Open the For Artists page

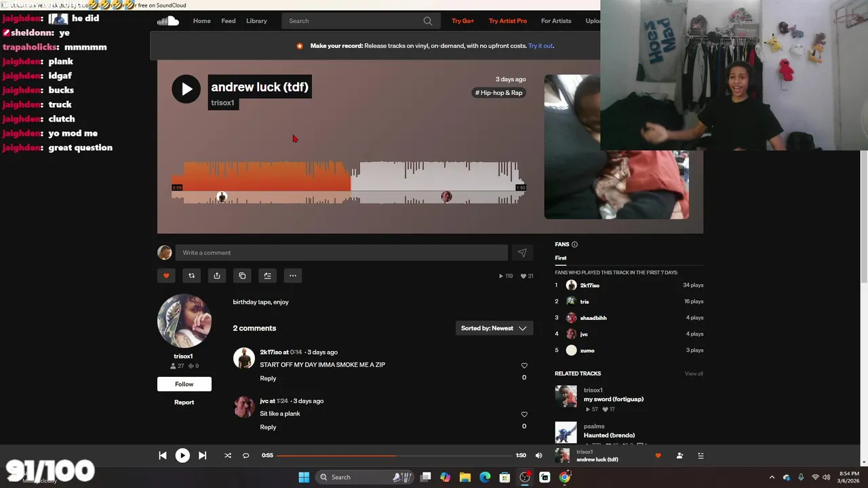(x=556, y=21)
